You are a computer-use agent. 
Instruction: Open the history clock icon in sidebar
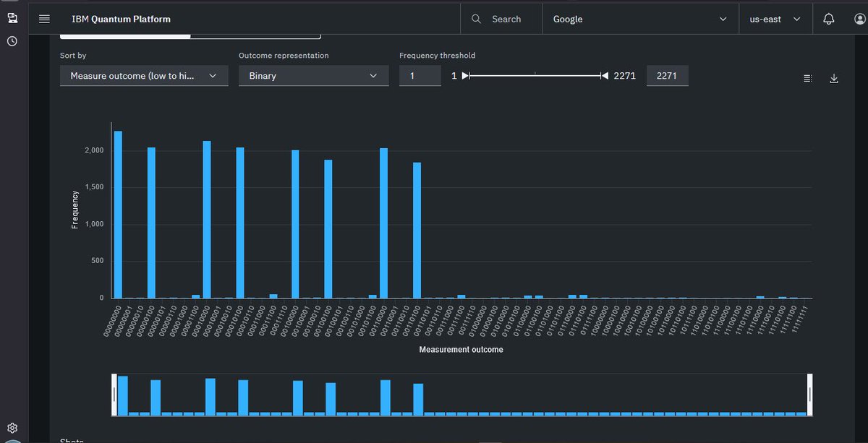[x=12, y=41]
